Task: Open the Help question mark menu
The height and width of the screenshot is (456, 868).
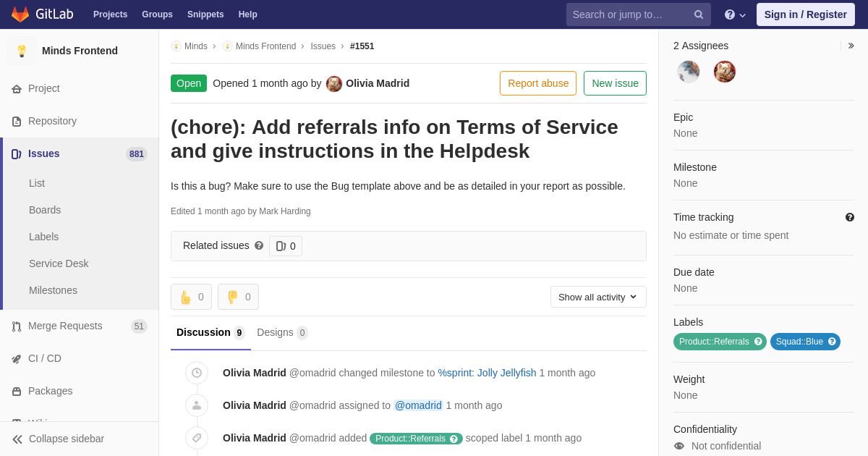Action: point(734,14)
